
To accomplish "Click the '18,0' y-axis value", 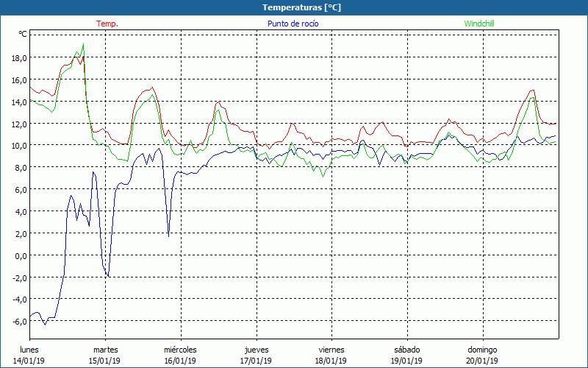I will coord(20,58).
